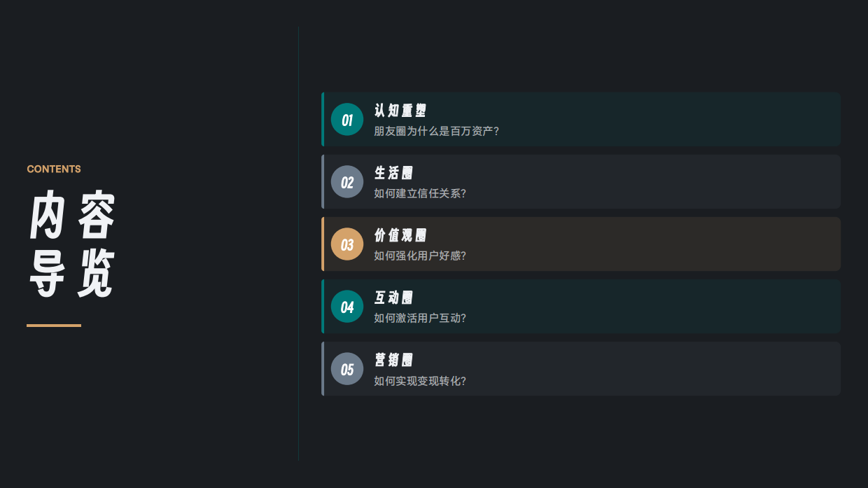Select the 认知重塑 heading

[400, 111]
